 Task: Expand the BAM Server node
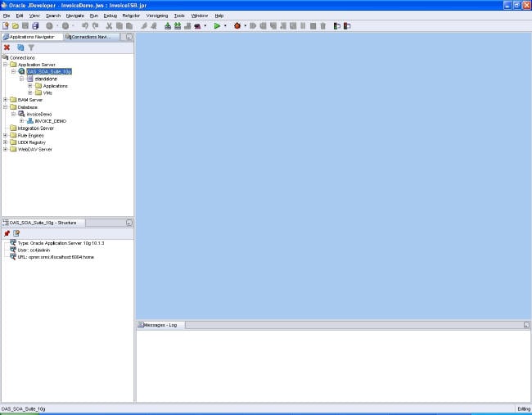tap(5, 100)
